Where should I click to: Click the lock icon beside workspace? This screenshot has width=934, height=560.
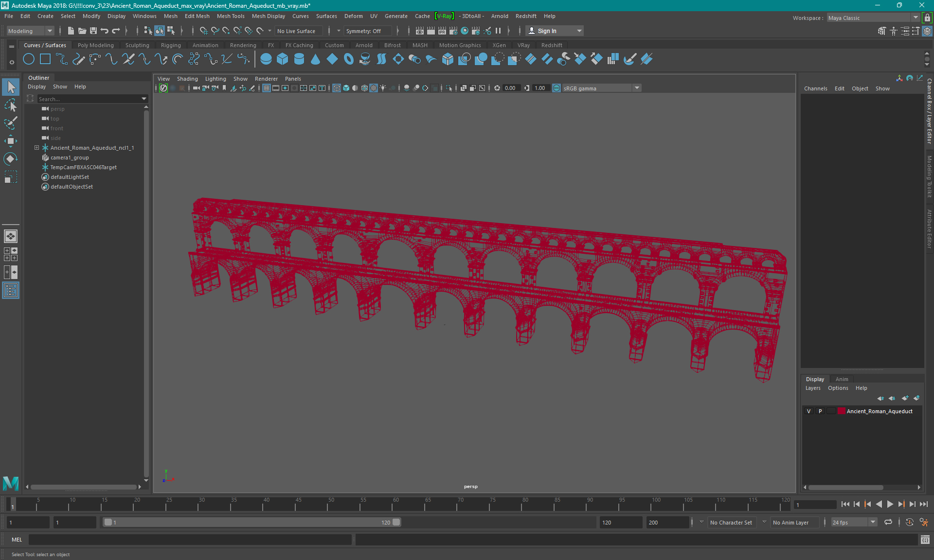click(x=927, y=18)
